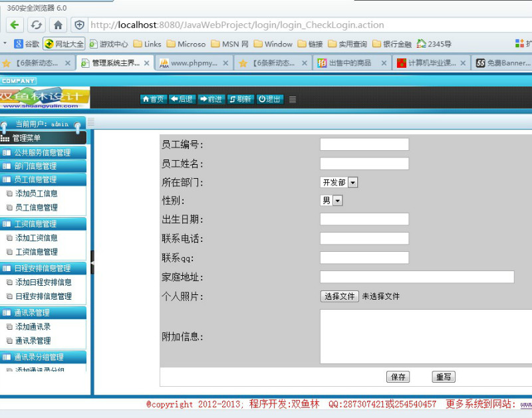Open the 网址大全 bookmark
532x418 pixels.
pos(64,44)
